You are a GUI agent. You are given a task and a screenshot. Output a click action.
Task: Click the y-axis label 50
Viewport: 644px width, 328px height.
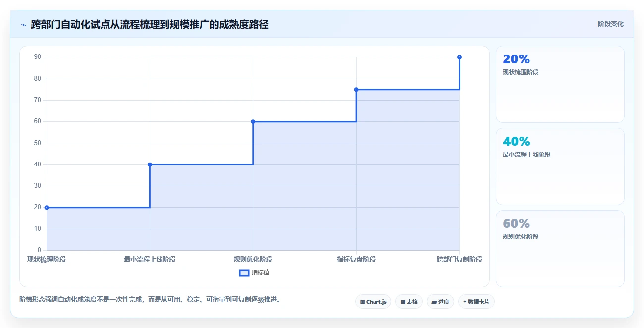coord(38,143)
